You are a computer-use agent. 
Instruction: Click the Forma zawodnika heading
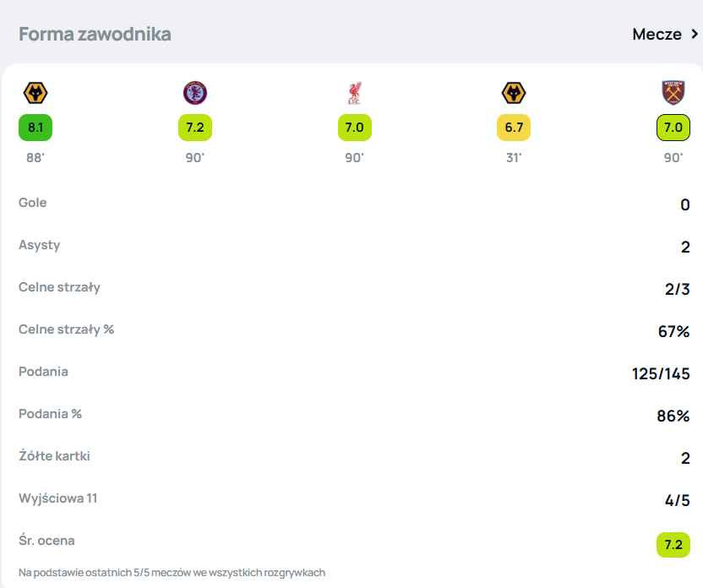click(x=95, y=35)
